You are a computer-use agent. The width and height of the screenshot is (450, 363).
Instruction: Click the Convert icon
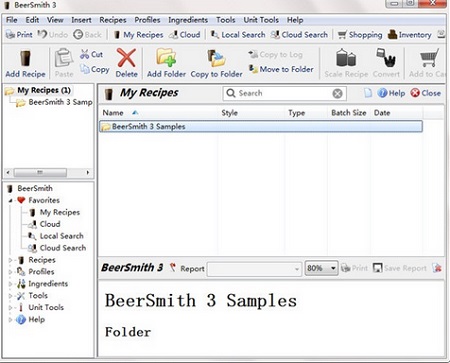[386, 58]
